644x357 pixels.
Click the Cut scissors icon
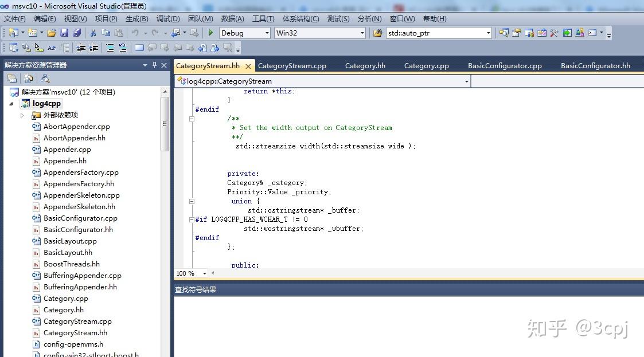point(93,33)
